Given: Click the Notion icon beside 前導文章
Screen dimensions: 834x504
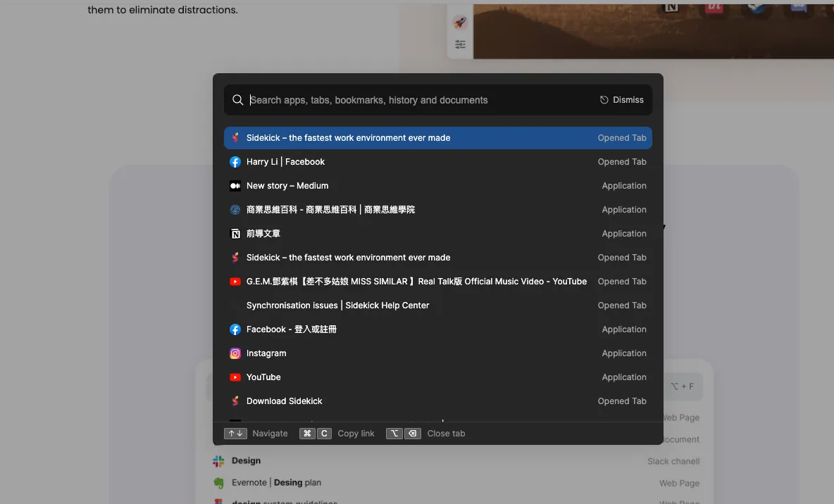Looking at the screenshot, I should click(235, 234).
